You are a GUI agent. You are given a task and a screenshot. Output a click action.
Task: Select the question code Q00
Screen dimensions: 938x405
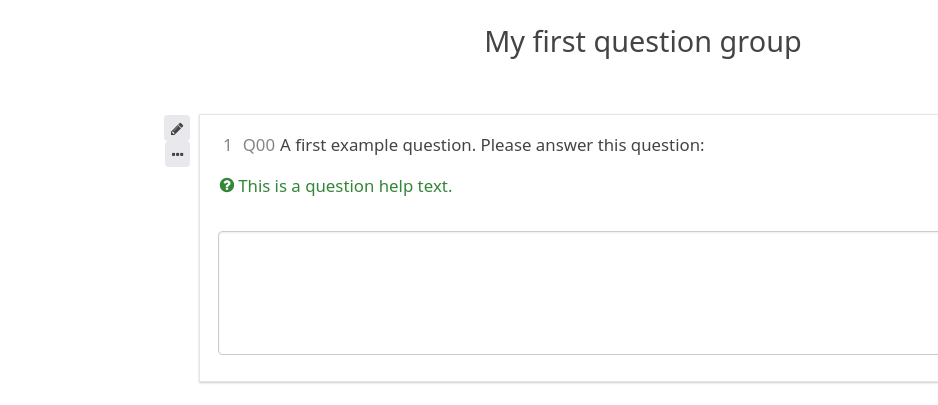(259, 145)
